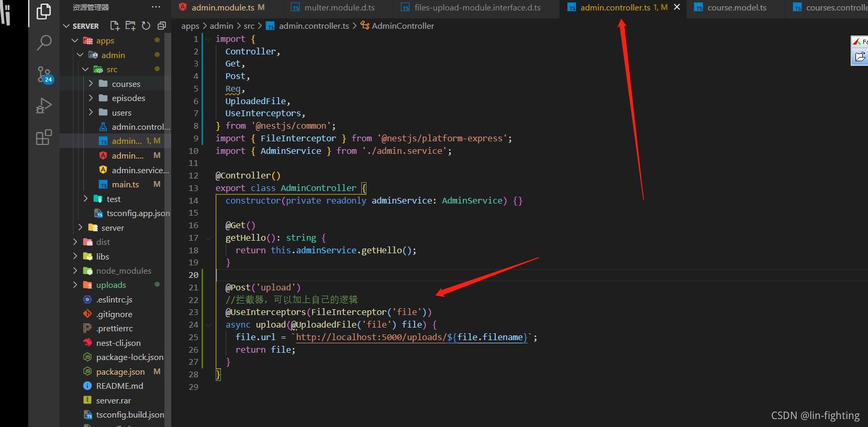Click the New Folder icon in SERVER header
868x427 pixels.
tap(130, 26)
